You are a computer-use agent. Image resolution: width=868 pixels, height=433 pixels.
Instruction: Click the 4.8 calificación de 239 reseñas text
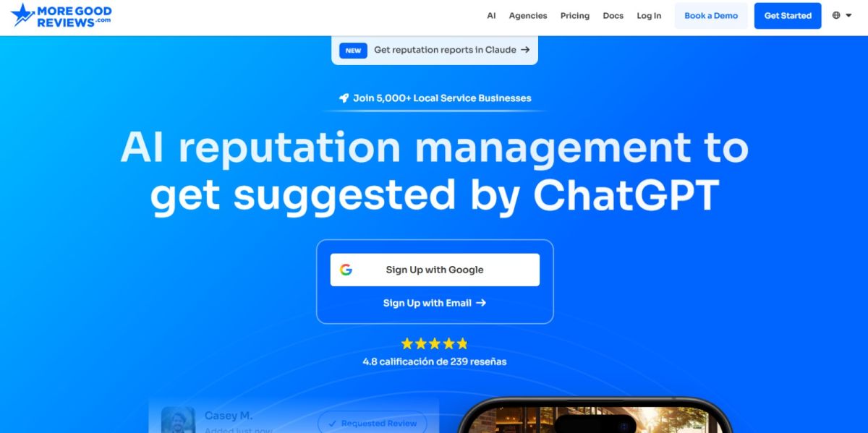tap(435, 361)
